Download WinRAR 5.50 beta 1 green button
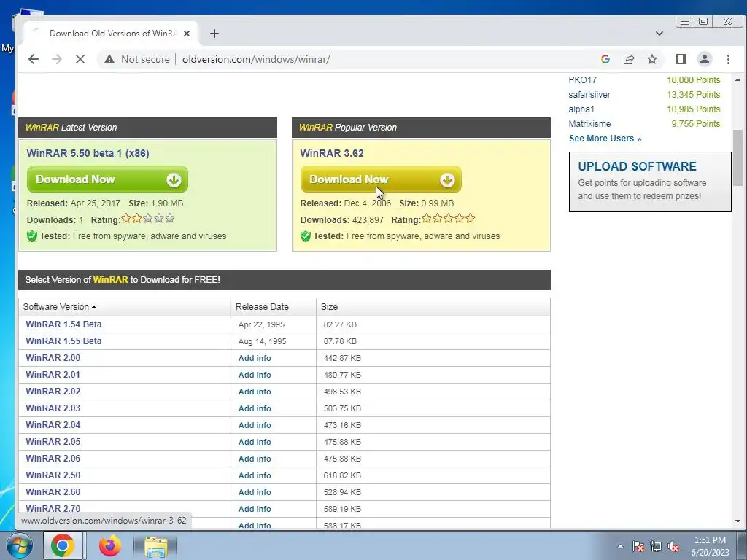The height and width of the screenshot is (560, 747). tap(107, 179)
